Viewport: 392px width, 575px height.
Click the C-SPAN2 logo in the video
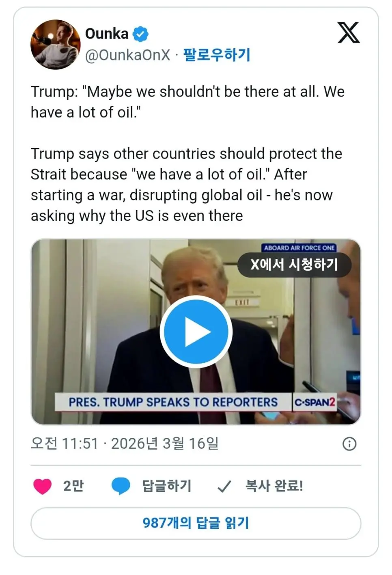(x=314, y=402)
